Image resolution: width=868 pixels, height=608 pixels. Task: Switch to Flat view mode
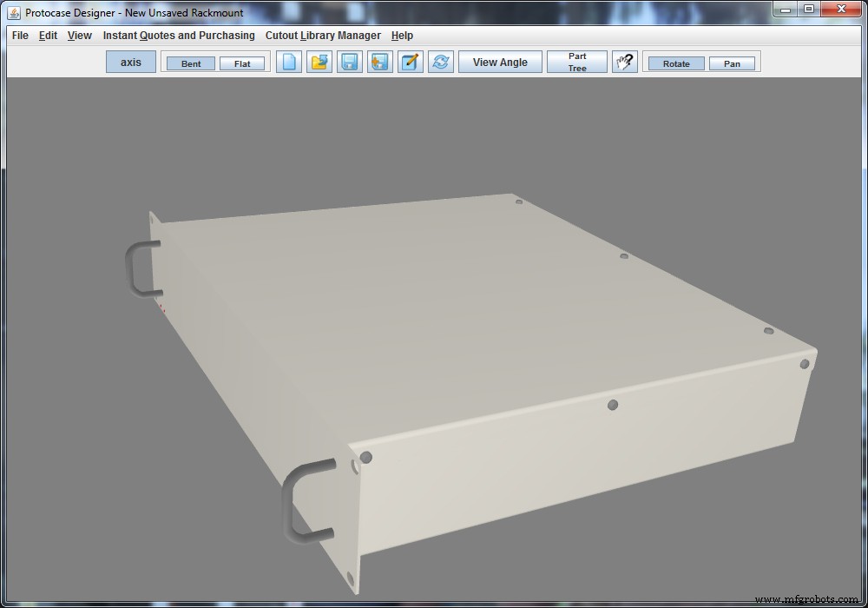(242, 63)
